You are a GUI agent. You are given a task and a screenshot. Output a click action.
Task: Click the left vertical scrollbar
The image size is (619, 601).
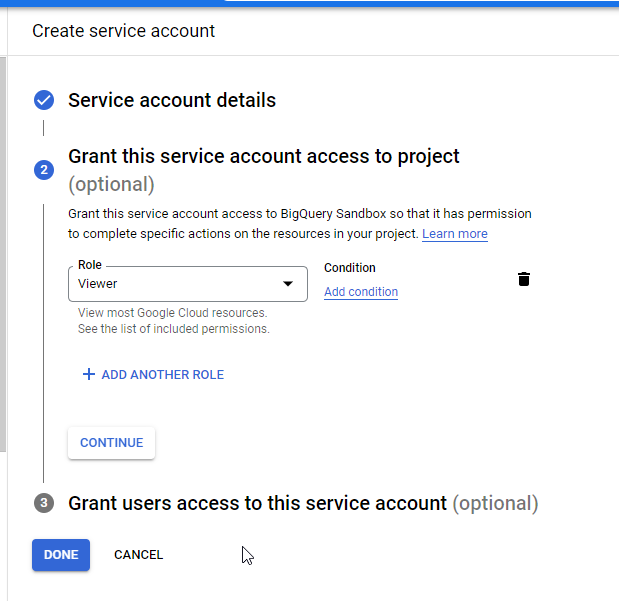pos(3,250)
